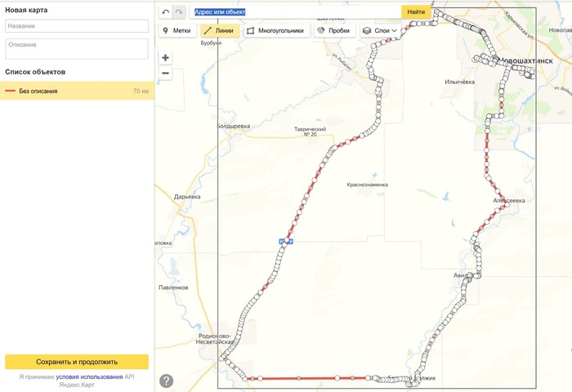Click the Описание description text area

tap(76, 48)
